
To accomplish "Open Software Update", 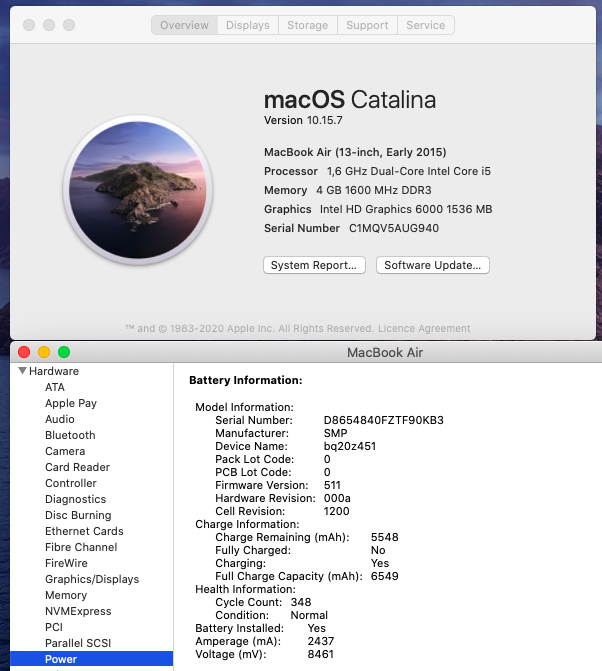I will [432, 265].
